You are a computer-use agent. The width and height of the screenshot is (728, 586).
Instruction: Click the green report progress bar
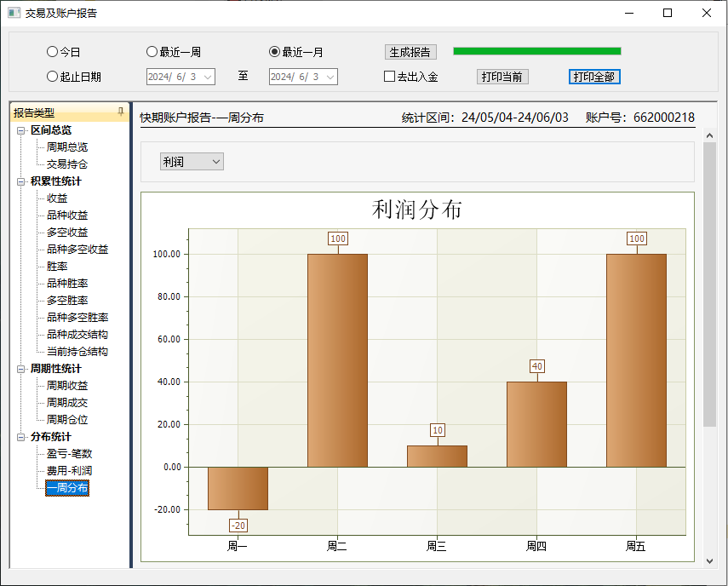tap(536, 51)
